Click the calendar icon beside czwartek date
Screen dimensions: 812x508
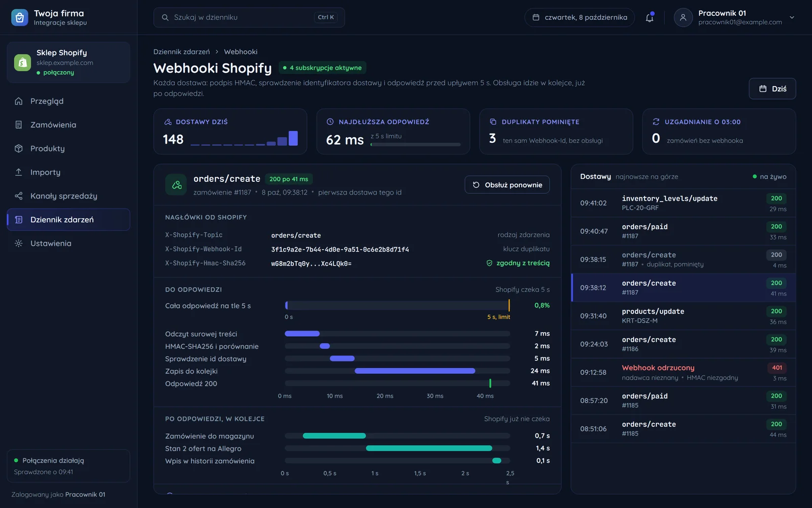536,17
